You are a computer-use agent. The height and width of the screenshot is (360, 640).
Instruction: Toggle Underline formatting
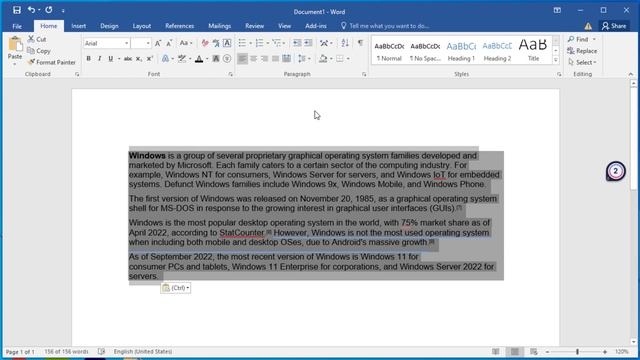pos(111,59)
